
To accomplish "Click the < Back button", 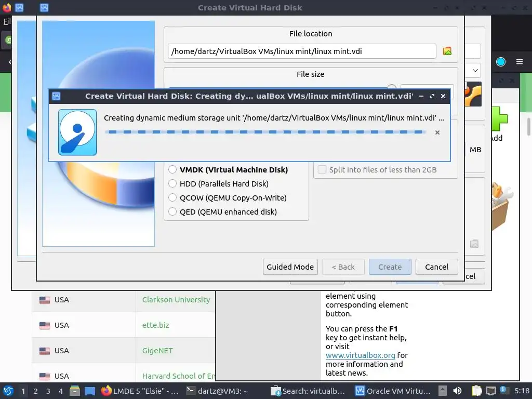I will pyautogui.click(x=343, y=267).
